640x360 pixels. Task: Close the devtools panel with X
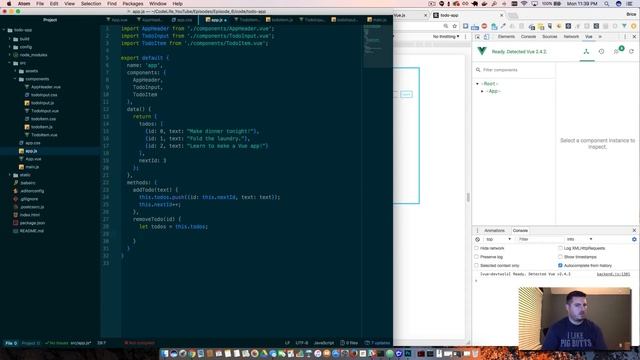[634, 37]
